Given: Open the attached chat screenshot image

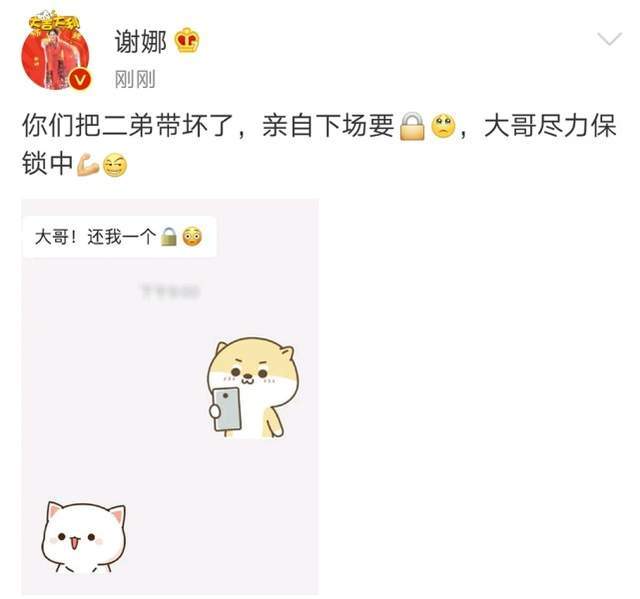Looking at the screenshot, I should (x=170, y=396).
